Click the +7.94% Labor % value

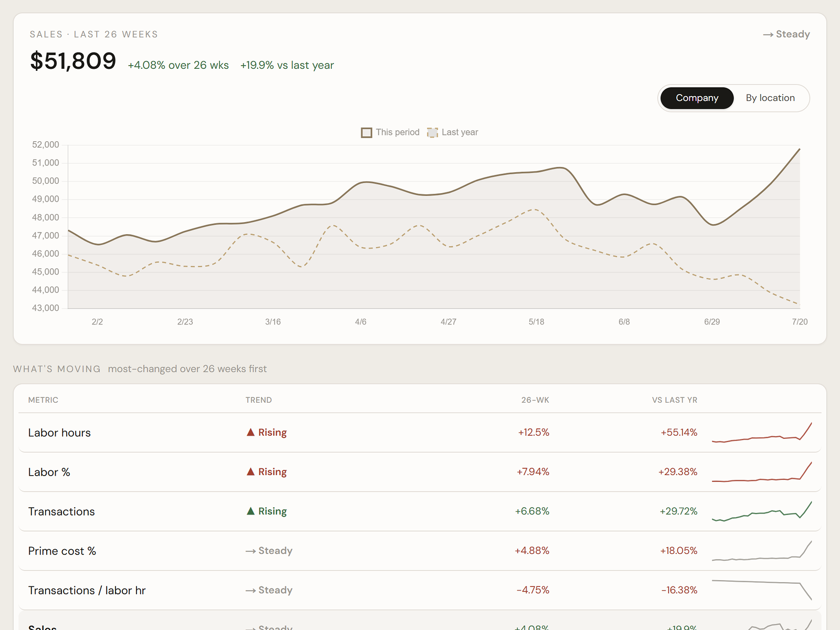tap(533, 472)
